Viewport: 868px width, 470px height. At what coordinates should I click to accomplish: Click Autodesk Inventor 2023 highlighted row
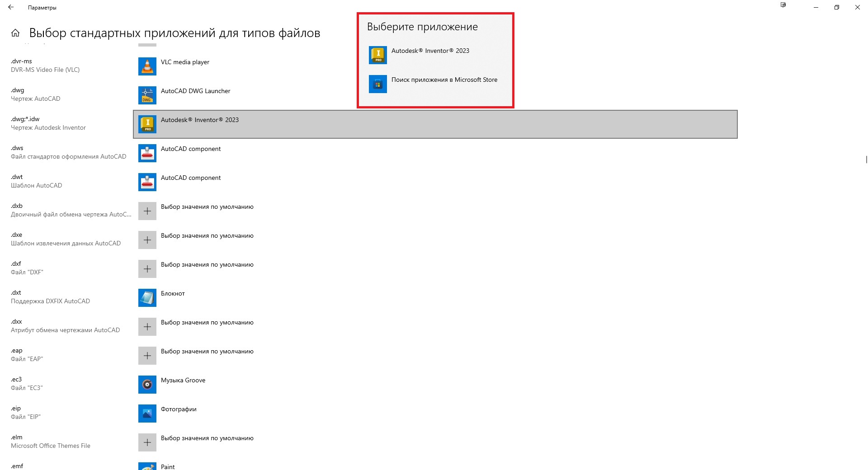(x=435, y=124)
